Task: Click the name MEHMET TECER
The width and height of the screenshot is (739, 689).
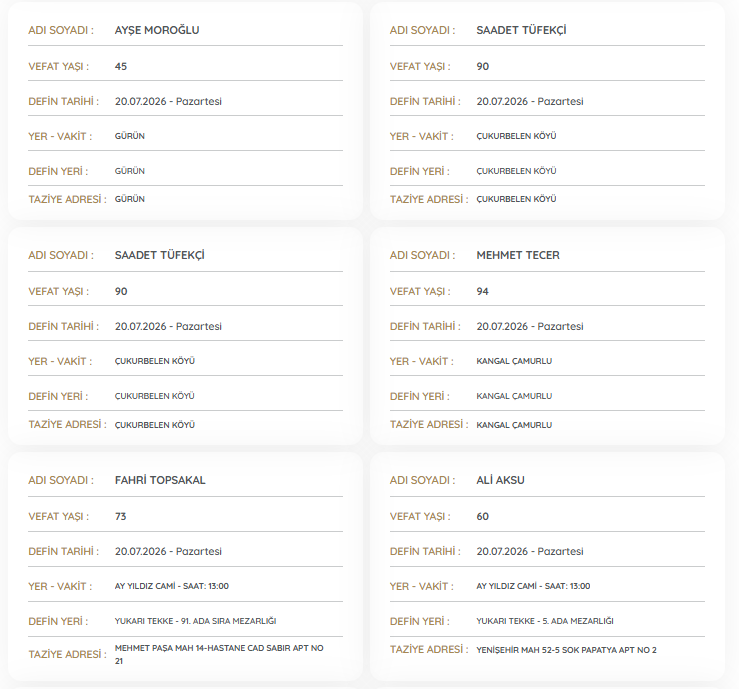Action: (518, 255)
